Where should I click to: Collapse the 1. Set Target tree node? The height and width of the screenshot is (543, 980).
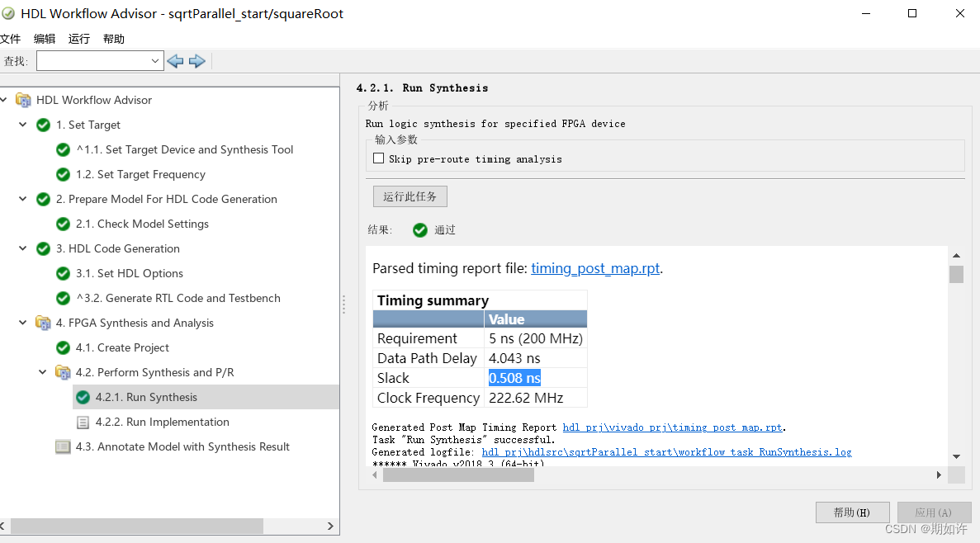click(x=22, y=125)
